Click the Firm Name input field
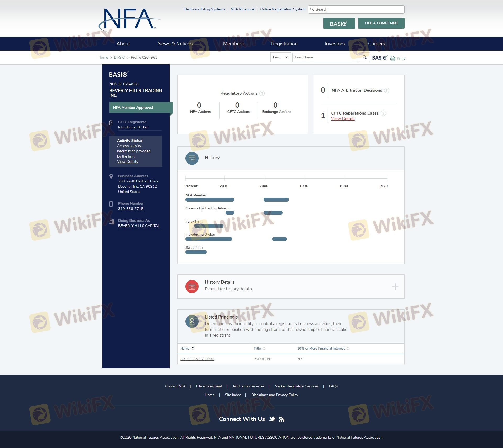This screenshot has height=448, width=503. click(324, 57)
